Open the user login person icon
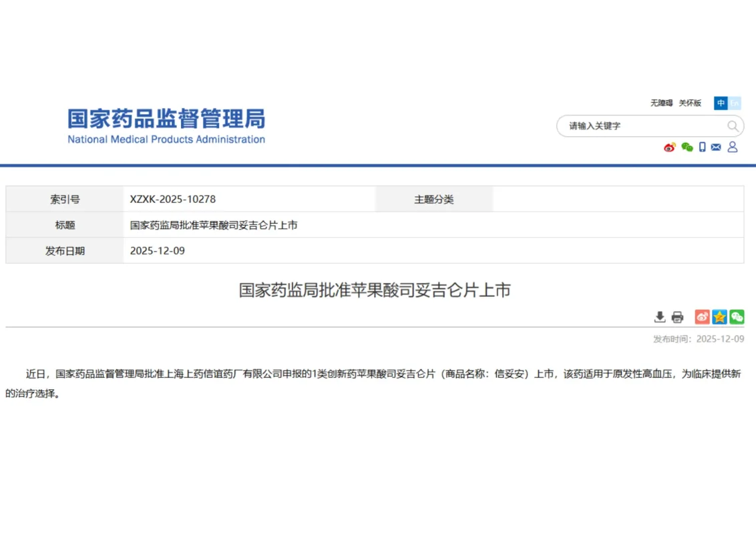756x534 pixels. [733, 147]
